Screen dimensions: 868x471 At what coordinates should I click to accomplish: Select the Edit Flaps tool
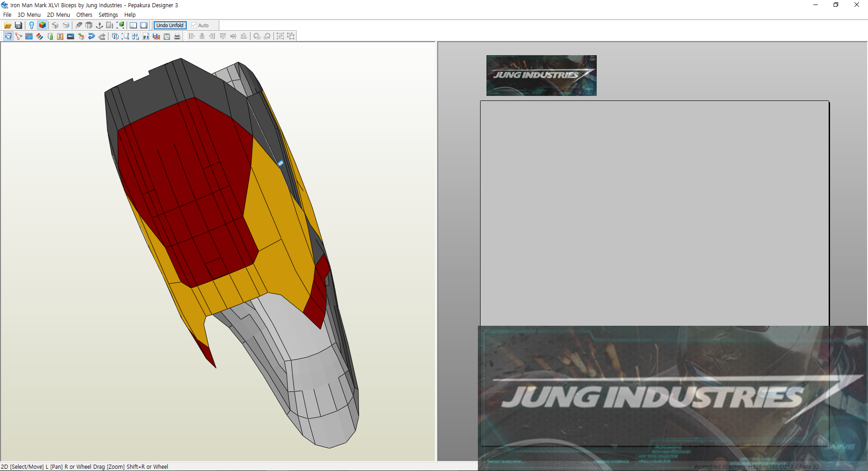point(29,36)
